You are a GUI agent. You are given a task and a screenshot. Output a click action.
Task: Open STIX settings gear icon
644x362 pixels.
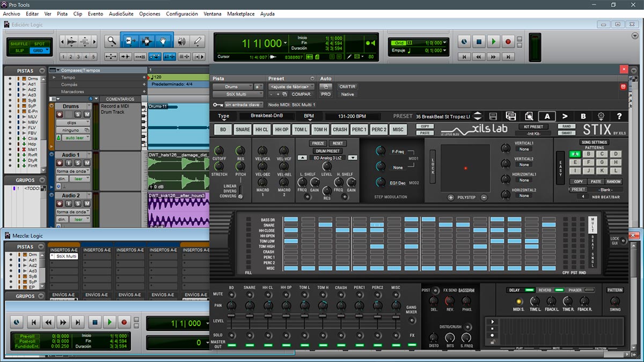[601, 116]
